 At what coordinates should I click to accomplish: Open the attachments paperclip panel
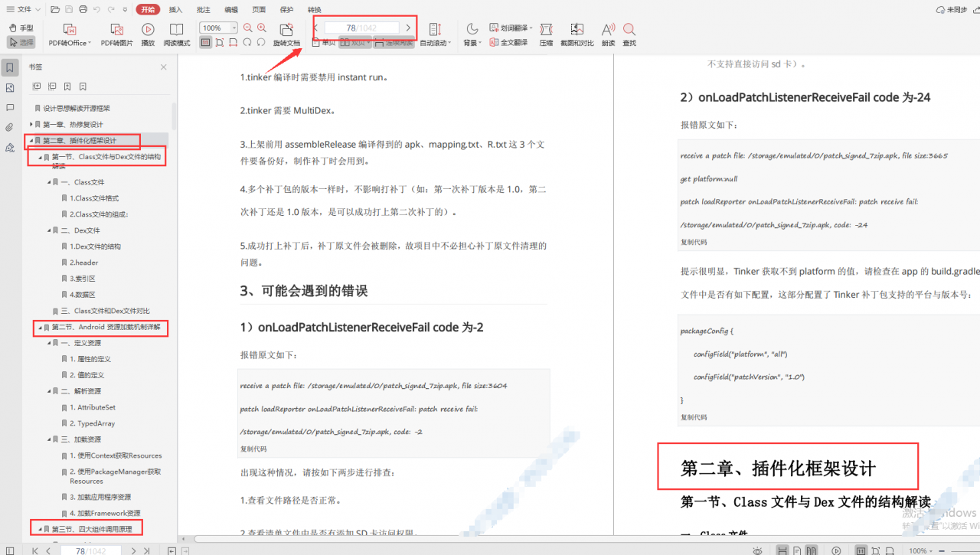pos(10,127)
